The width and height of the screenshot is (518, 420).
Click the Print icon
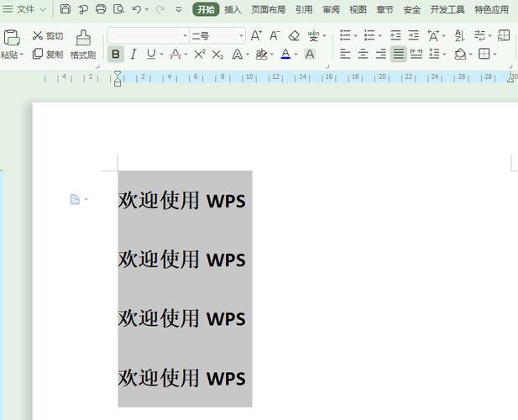click(x=101, y=9)
